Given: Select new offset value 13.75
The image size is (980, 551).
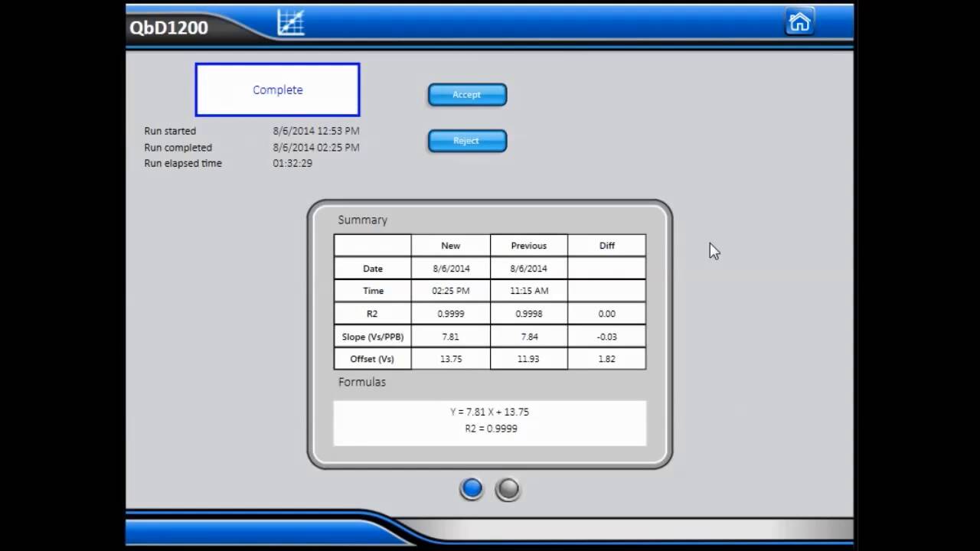Looking at the screenshot, I should click(x=451, y=359).
